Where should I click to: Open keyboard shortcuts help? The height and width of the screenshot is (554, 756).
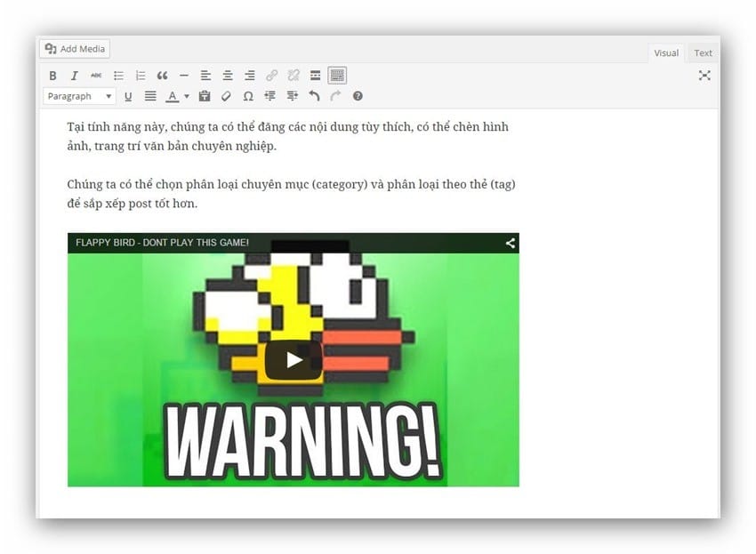(358, 96)
